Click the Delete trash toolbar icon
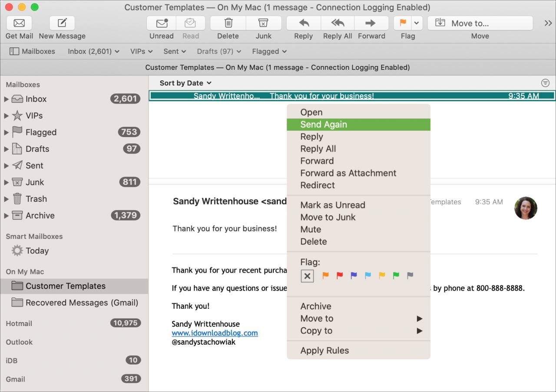 click(228, 23)
